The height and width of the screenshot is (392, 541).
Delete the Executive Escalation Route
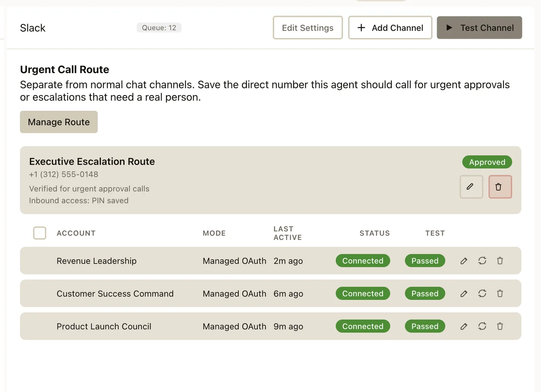(x=500, y=187)
